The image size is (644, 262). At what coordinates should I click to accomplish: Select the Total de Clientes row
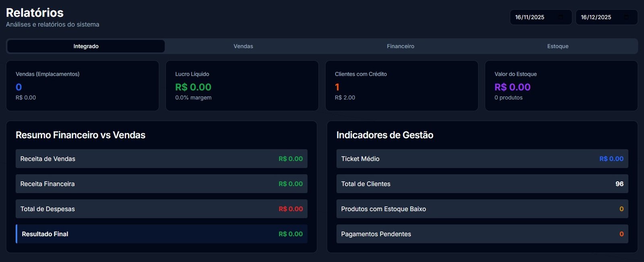[x=482, y=184]
